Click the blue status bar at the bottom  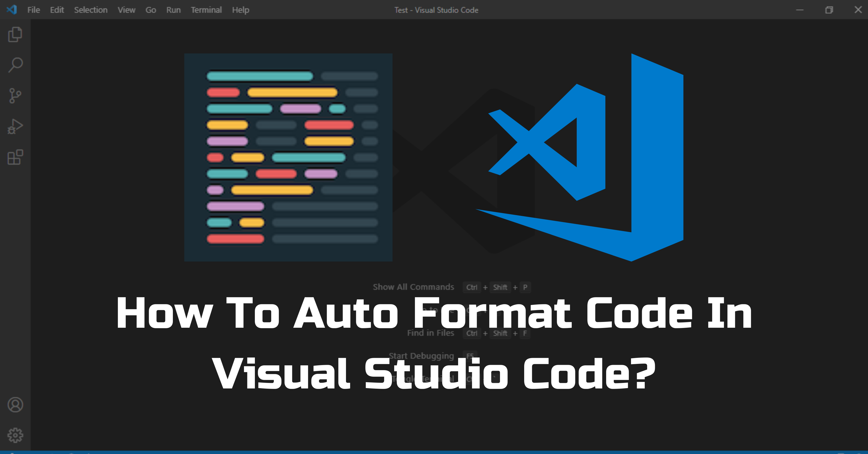click(434, 453)
